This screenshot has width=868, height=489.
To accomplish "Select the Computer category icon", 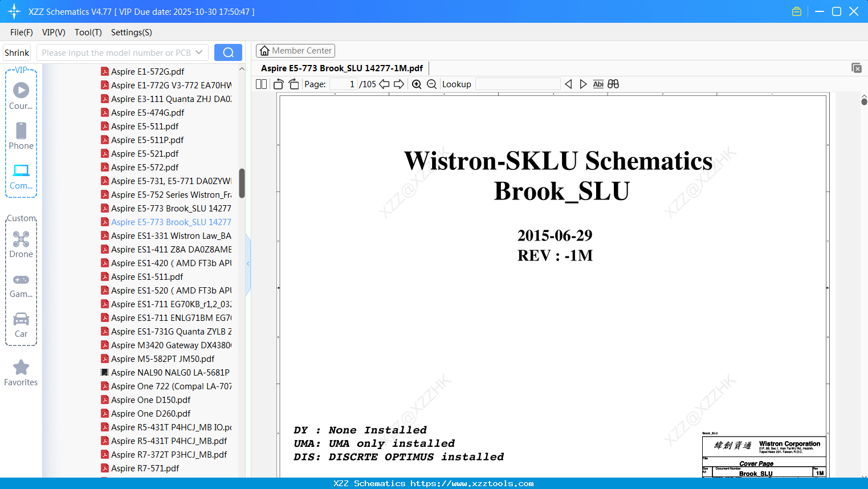I will (21, 170).
